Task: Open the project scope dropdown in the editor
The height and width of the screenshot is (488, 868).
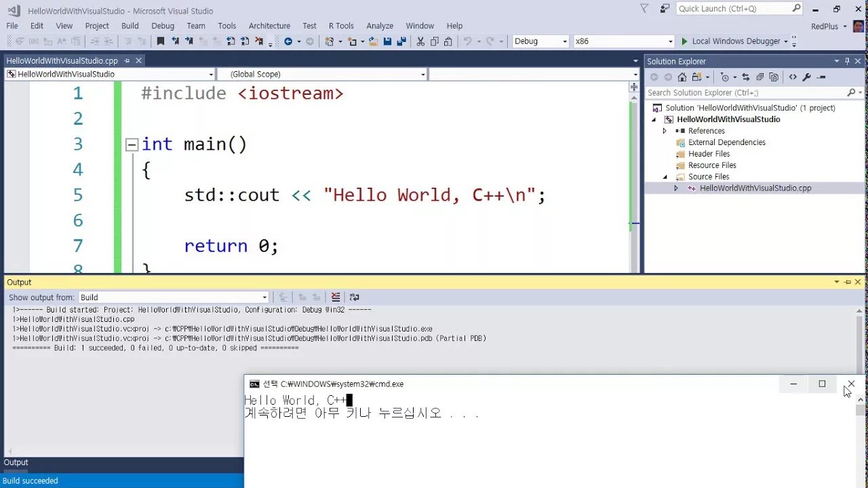Action: 211,75
